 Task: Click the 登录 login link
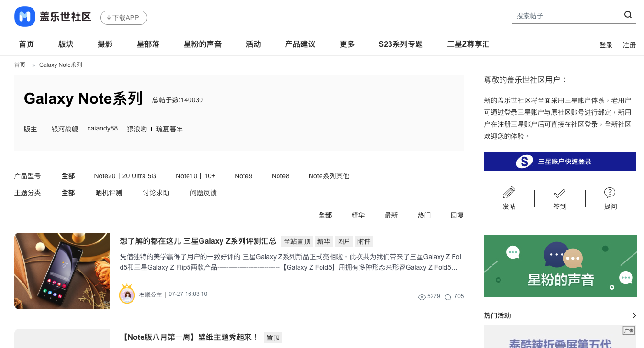click(606, 45)
